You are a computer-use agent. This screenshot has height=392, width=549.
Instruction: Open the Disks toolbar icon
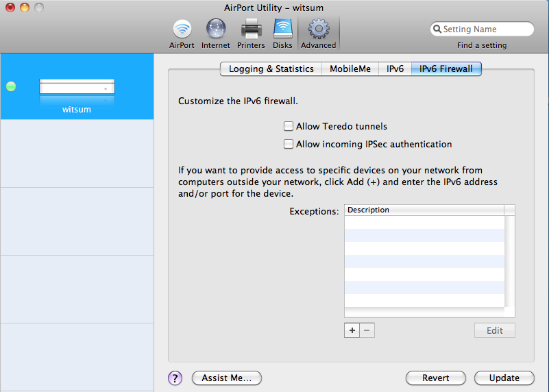(x=282, y=34)
